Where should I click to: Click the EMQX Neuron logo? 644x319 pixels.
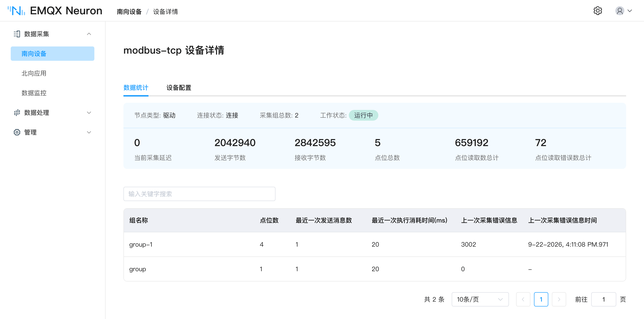point(55,11)
